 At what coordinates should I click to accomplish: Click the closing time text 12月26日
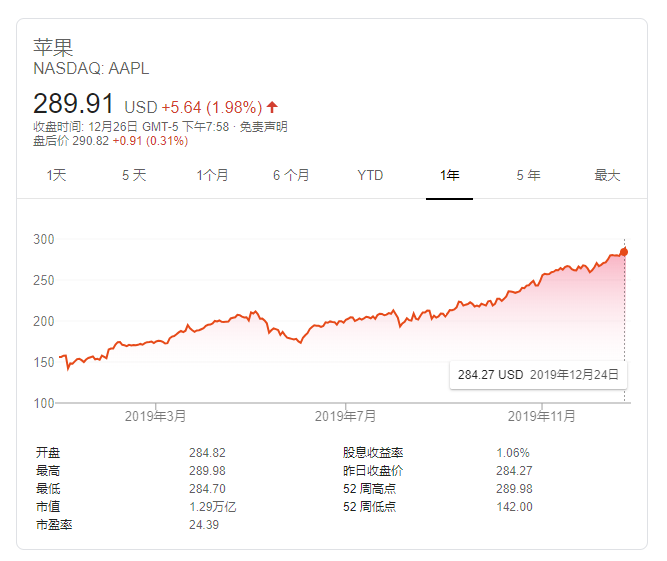pos(113,127)
